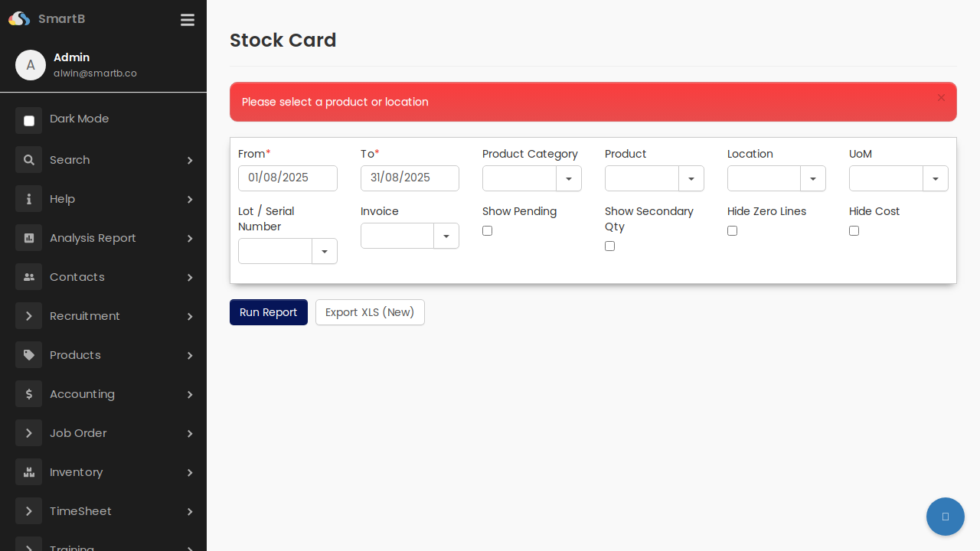The width and height of the screenshot is (980, 551).
Task: Click the Run Report button
Action: pos(268,312)
